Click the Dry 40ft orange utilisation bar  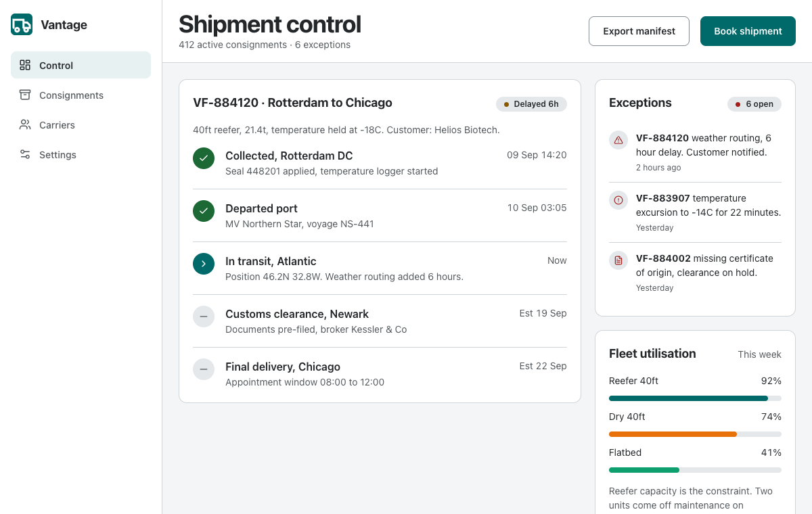[695, 434]
